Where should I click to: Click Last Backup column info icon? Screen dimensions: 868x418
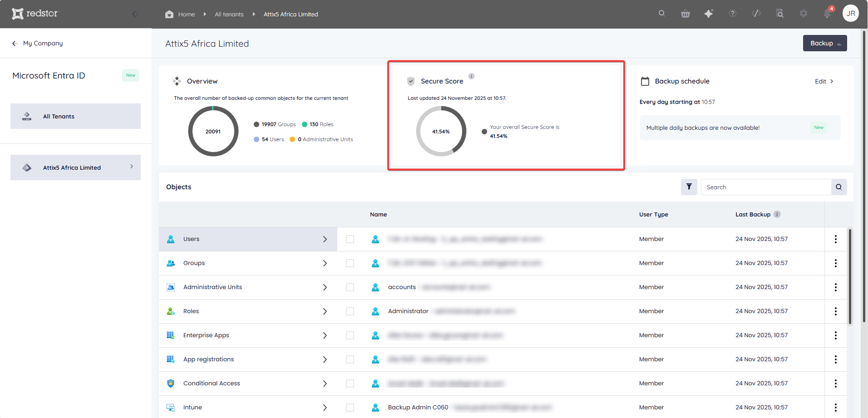point(777,214)
